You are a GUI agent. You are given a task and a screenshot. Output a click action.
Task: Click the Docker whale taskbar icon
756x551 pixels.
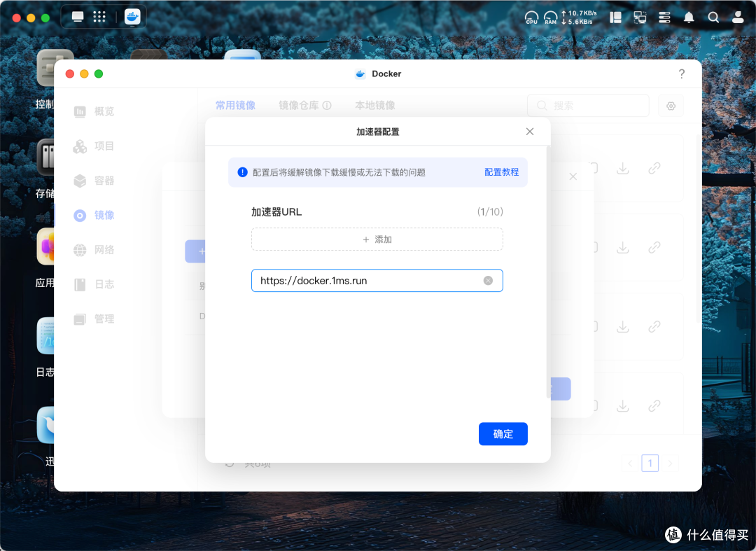(x=132, y=17)
